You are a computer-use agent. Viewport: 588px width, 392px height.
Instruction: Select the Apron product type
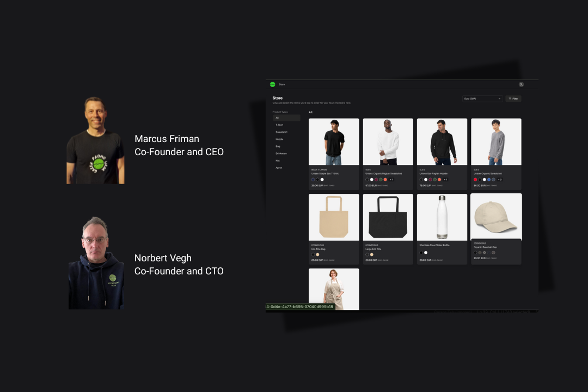(279, 168)
